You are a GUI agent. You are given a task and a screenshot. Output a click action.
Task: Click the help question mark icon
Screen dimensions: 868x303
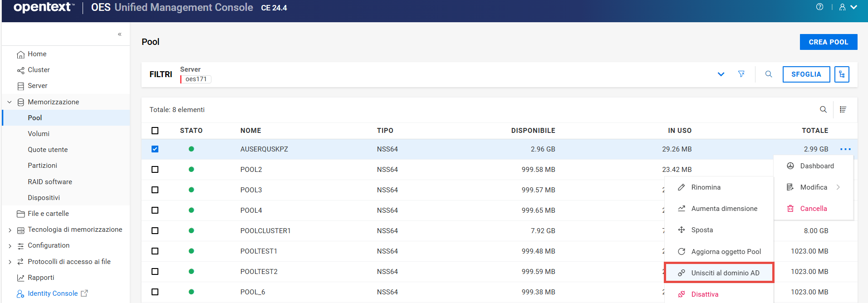[x=819, y=7]
